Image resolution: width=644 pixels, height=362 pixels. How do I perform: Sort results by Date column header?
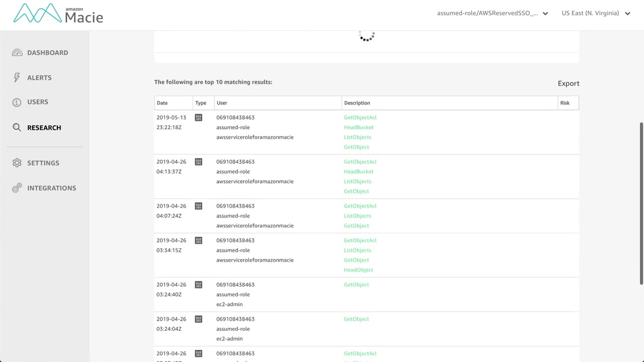pos(162,103)
